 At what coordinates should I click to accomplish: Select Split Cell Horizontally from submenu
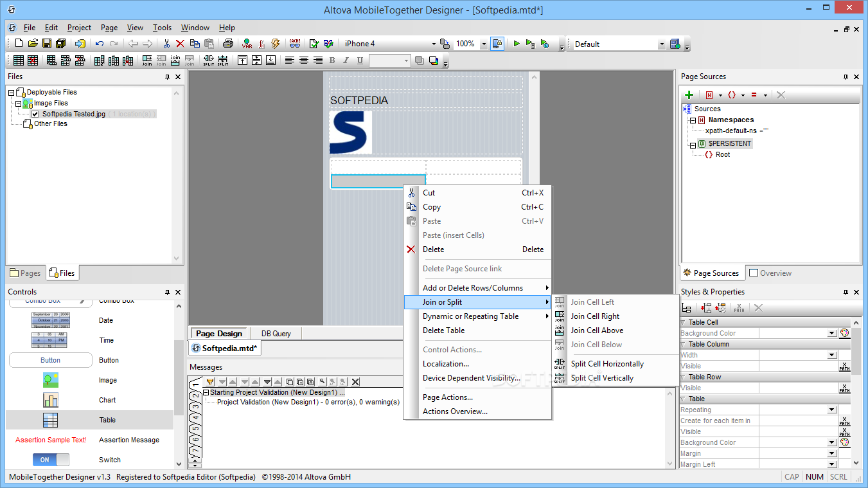point(607,364)
